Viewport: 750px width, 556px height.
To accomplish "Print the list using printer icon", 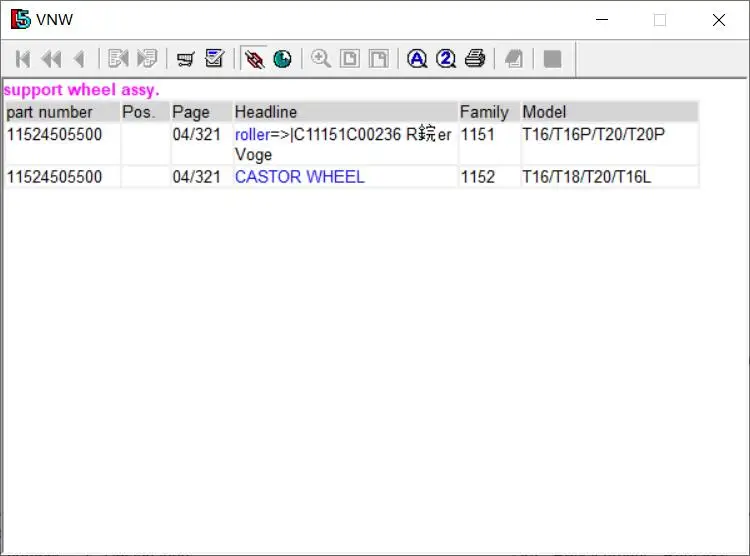I will pyautogui.click(x=475, y=59).
